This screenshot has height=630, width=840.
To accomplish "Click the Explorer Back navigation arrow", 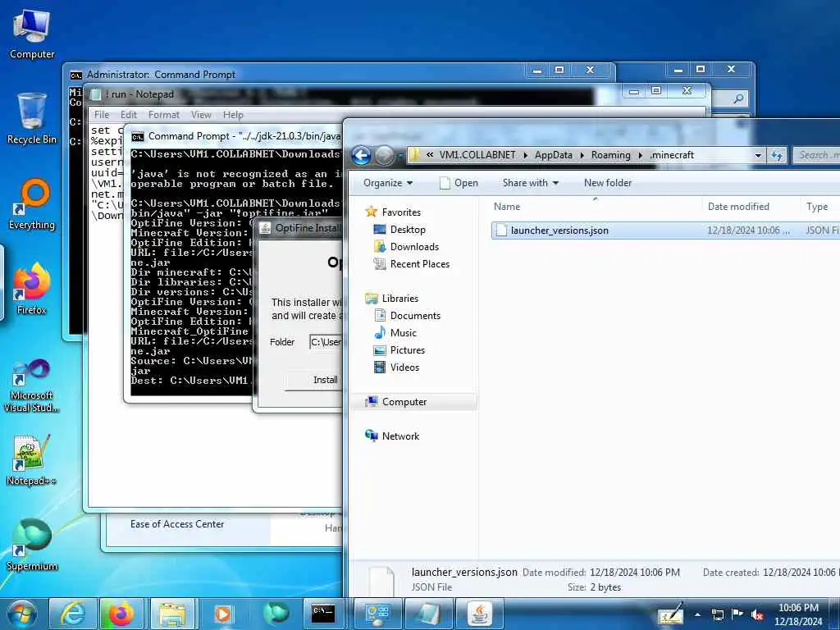I will click(361, 155).
